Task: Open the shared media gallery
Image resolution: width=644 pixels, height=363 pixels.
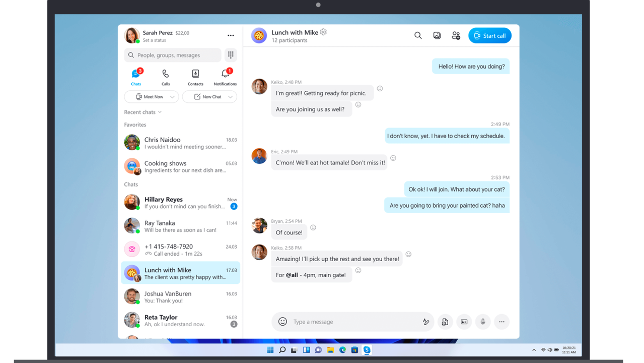Action: point(437,35)
